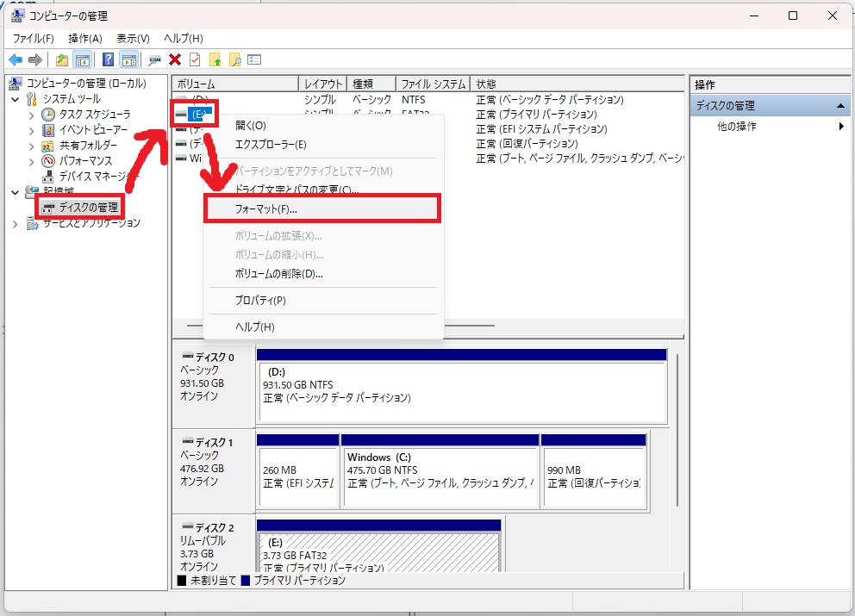Click the folder with magnifier search icon
Screen dimensions: 855x616
coord(234,59)
